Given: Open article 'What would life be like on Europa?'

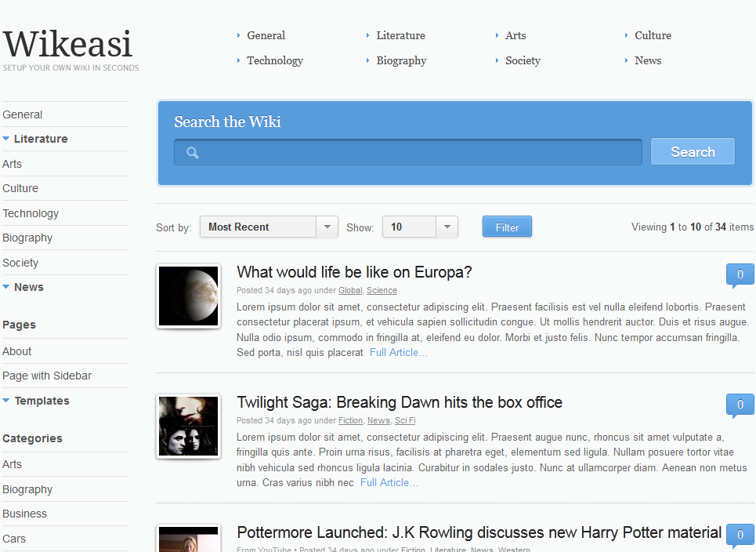Looking at the screenshot, I should 354,272.
